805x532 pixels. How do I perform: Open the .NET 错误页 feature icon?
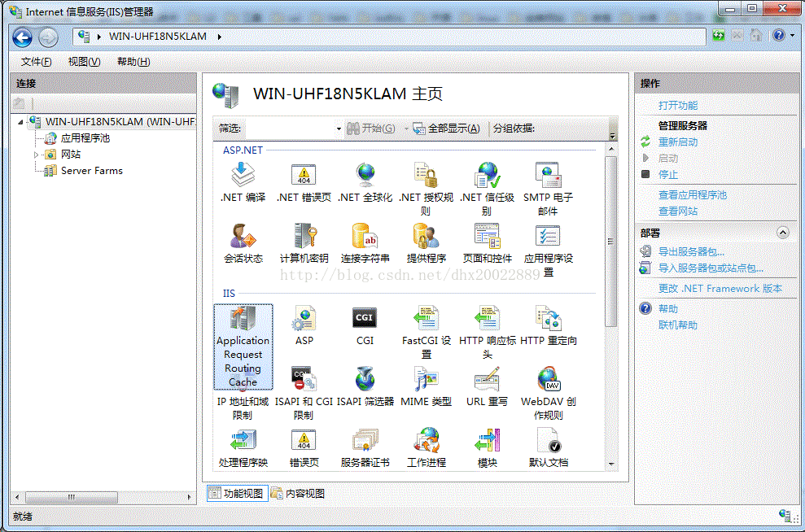click(304, 175)
